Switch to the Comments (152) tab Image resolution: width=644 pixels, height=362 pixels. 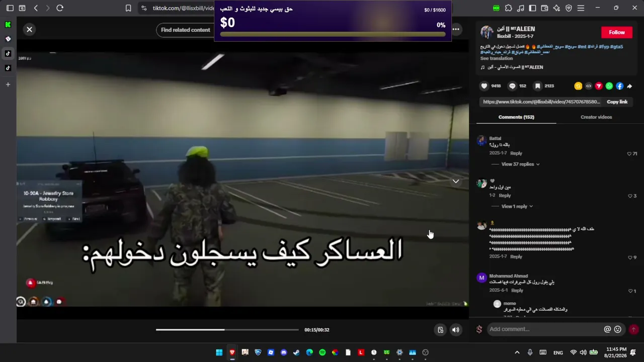516,117
